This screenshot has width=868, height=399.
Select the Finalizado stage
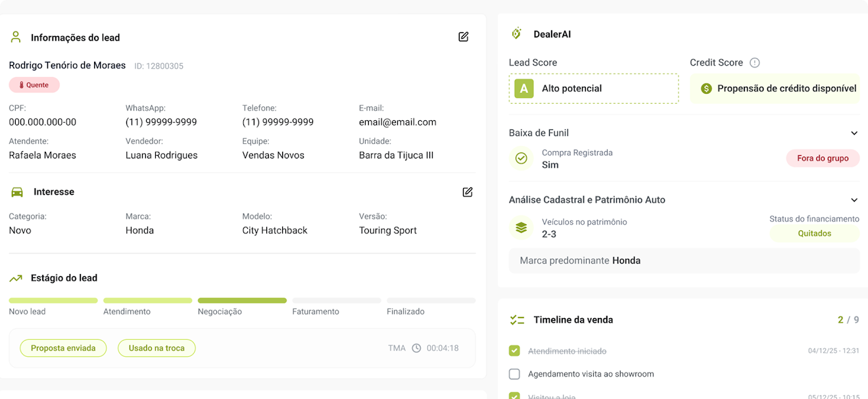(x=431, y=300)
